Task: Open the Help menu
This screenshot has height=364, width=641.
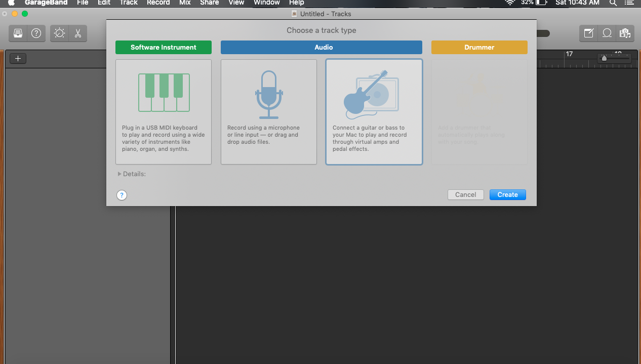Action: (x=297, y=3)
